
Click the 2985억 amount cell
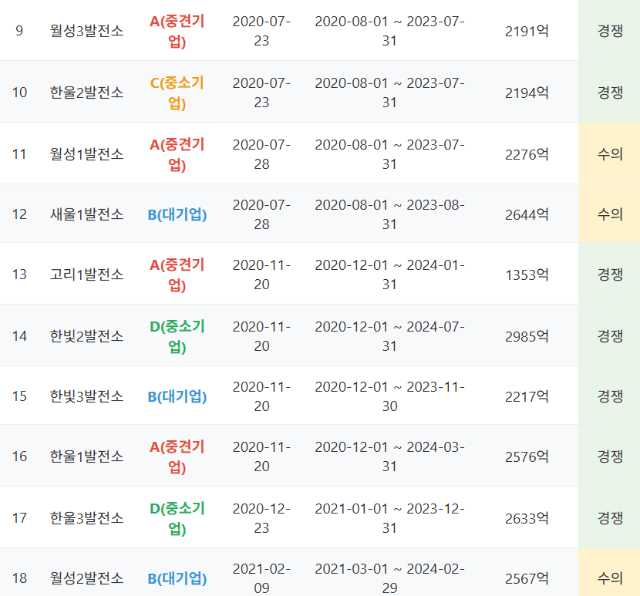pos(527,336)
